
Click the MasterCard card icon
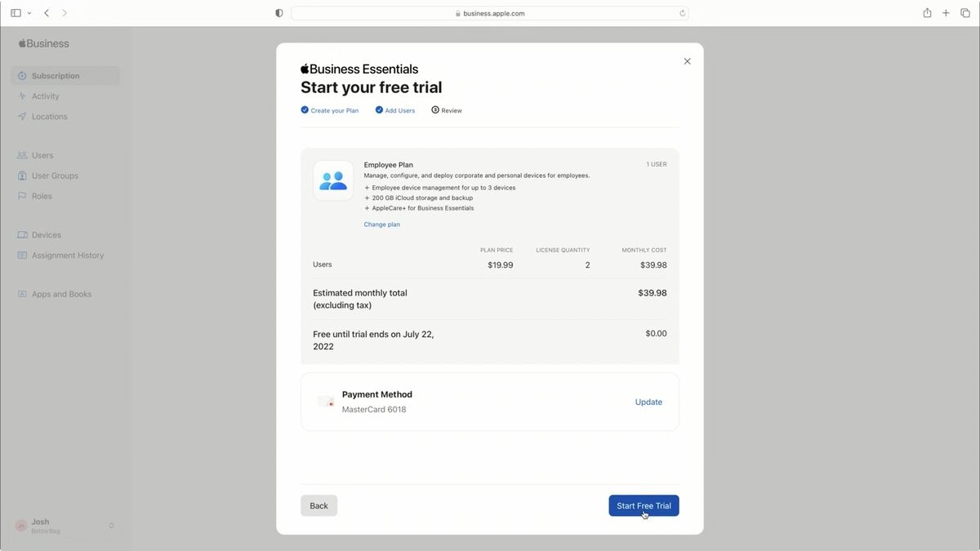click(326, 402)
